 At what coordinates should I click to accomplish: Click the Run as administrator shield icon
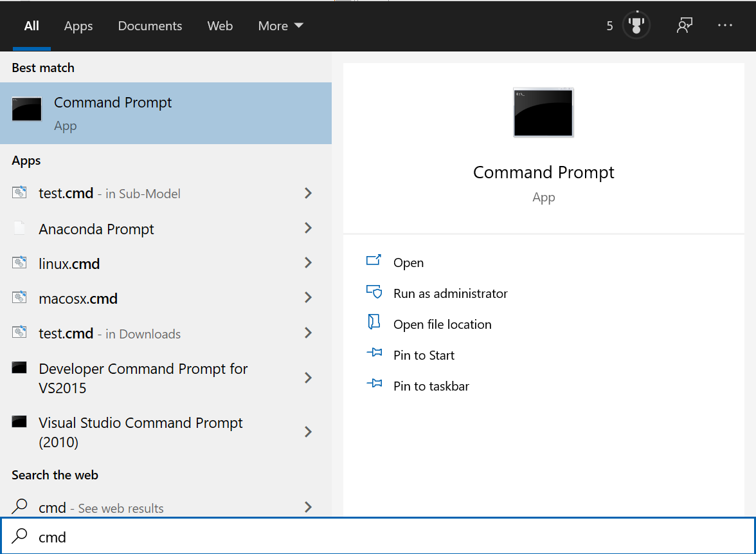tap(373, 292)
